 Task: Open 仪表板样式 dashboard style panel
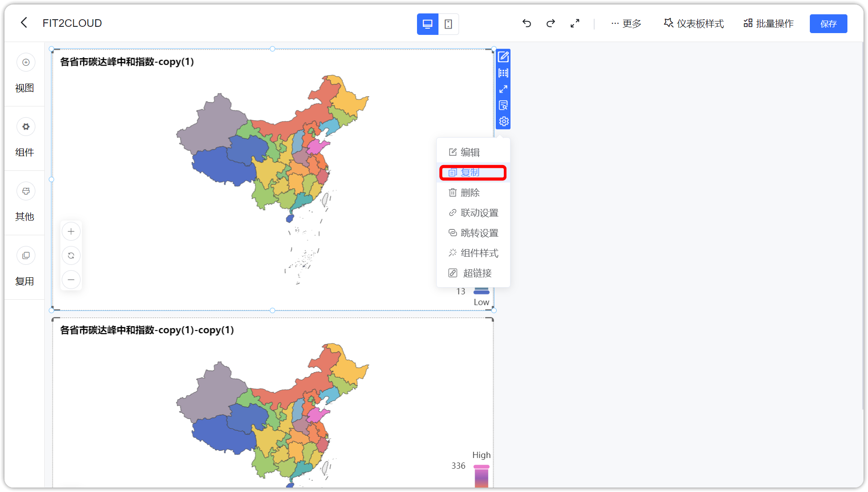[x=694, y=23]
